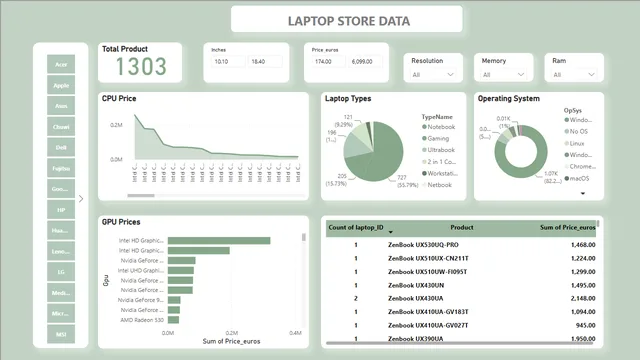Viewport: 640px width, 360px height.
Task: Click the LAPTOP STORE DATA title
Action: [x=349, y=21]
